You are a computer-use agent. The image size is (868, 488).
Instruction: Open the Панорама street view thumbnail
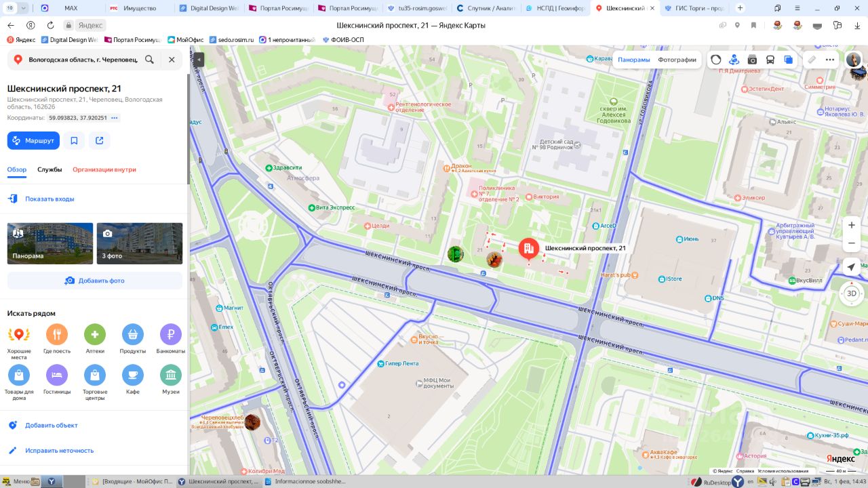point(50,243)
